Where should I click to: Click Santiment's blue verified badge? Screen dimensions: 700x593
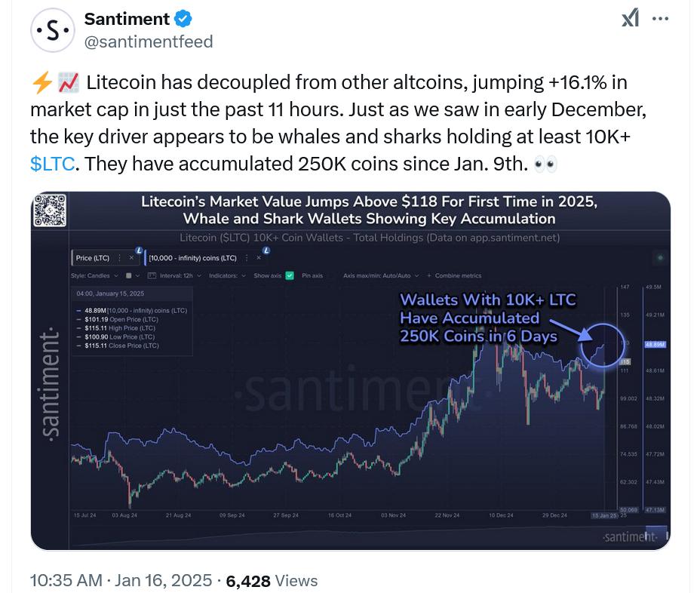(x=181, y=18)
